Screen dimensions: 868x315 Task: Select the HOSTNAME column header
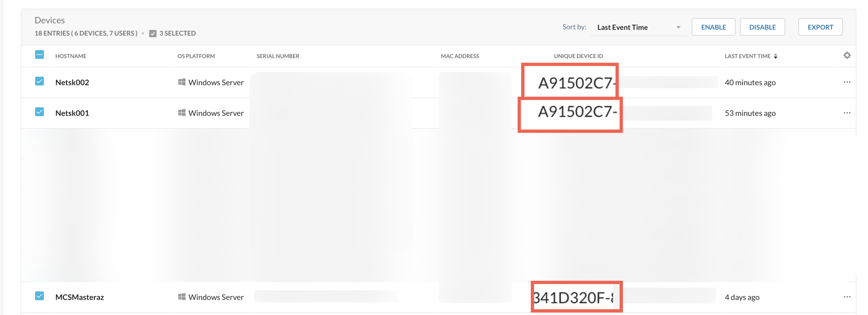[x=71, y=56]
